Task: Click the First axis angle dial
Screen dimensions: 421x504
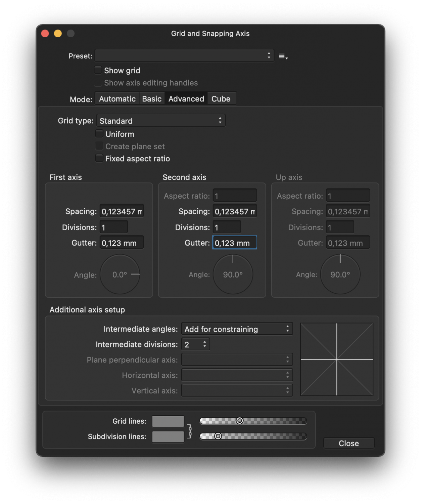Action: (120, 275)
